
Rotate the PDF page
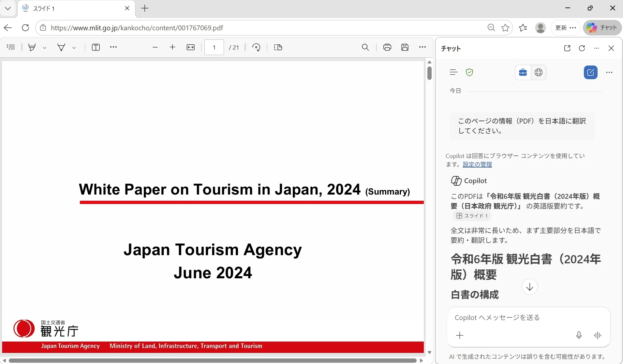pos(257,47)
